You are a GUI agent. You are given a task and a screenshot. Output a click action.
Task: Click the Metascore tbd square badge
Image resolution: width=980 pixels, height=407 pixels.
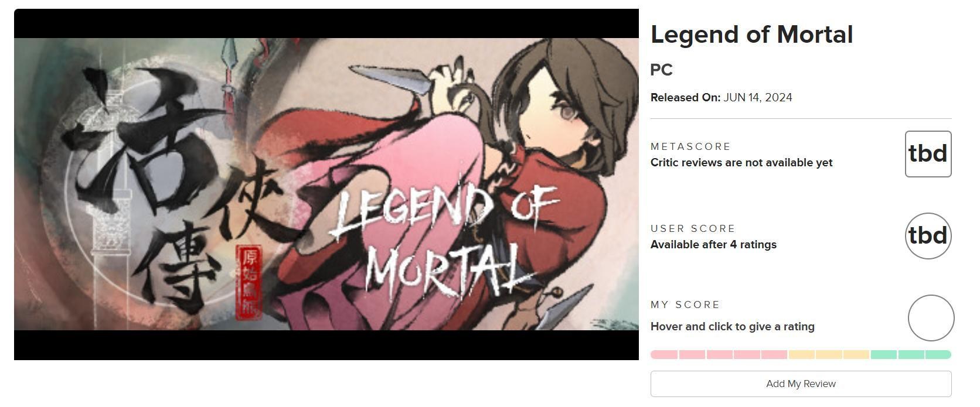[928, 154]
